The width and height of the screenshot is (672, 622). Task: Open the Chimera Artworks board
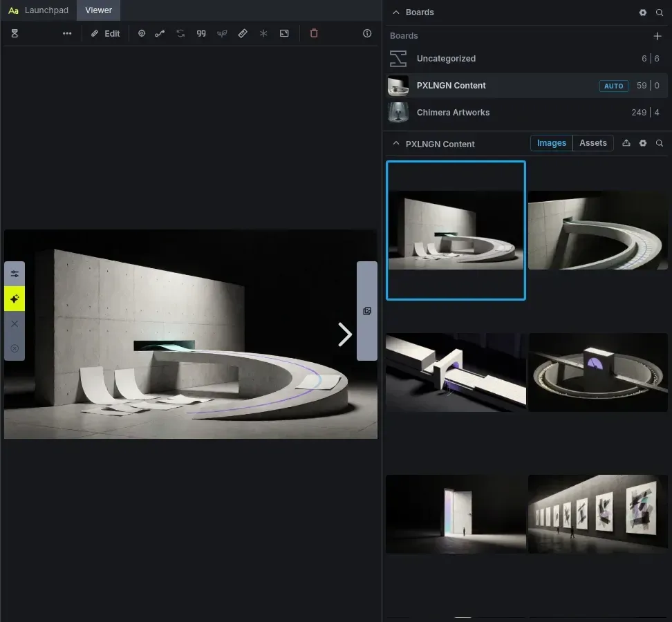pos(527,113)
